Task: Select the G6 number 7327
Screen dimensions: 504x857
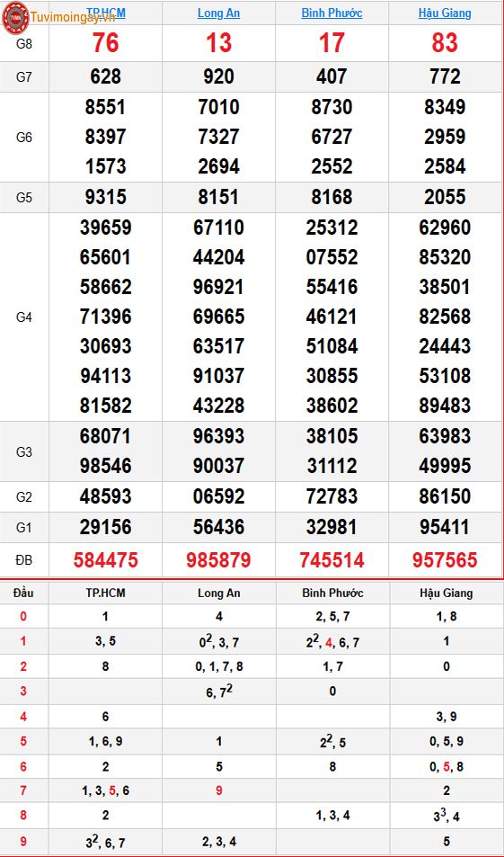Action: click(218, 137)
